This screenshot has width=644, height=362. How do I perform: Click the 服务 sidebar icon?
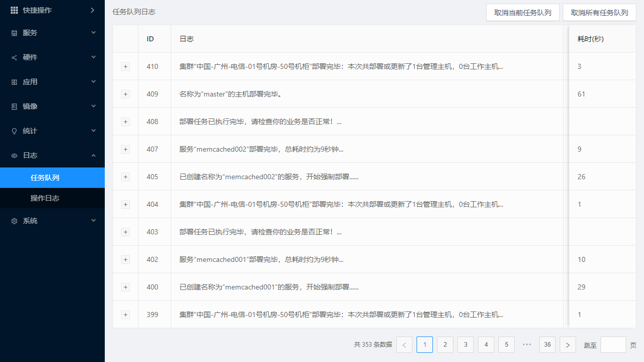(x=14, y=33)
